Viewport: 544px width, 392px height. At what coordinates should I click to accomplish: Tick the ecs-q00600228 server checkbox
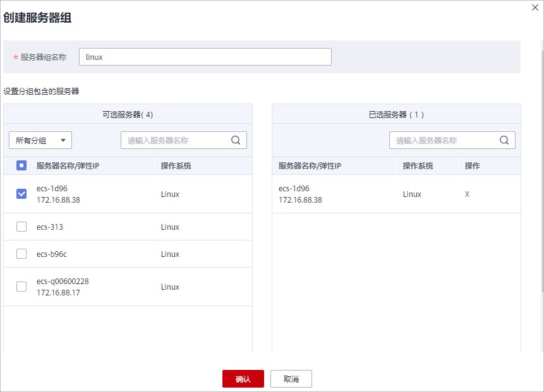(x=21, y=287)
